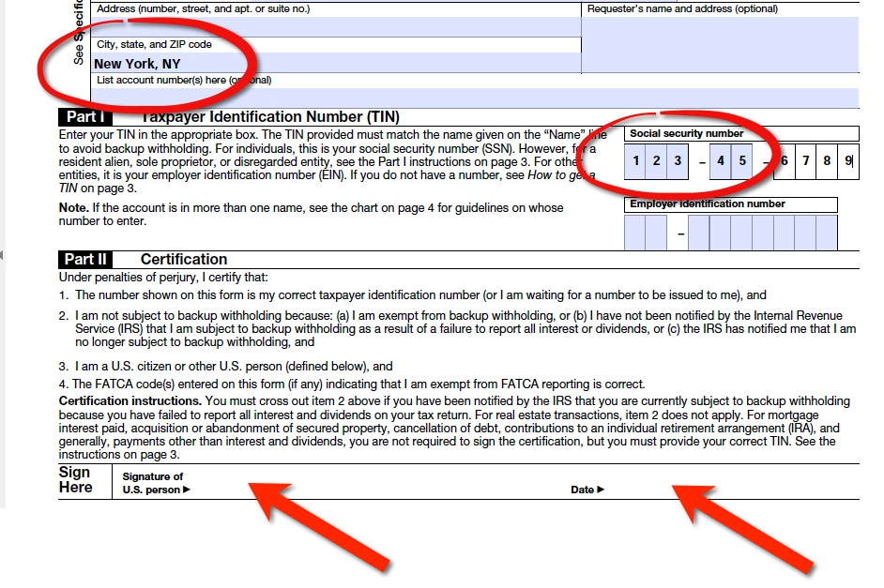This screenshot has height=588, width=884.
Task: Click item 4 about FATCA code(s)
Action: 352,384
